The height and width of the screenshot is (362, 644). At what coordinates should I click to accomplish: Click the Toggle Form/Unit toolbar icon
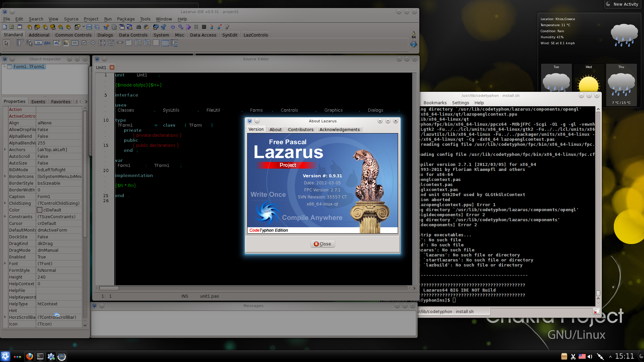[x=129, y=27]
